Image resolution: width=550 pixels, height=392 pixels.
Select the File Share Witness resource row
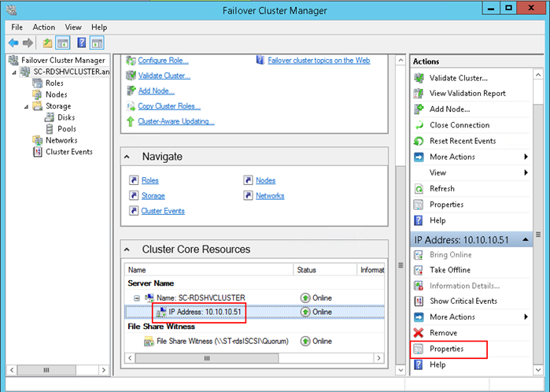click(x=254, y=341)
